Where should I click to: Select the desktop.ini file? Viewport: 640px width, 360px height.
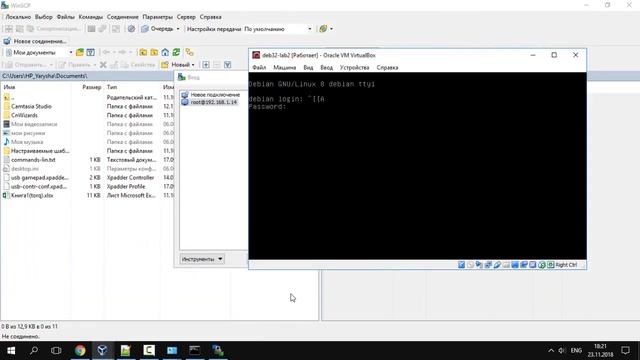[25, 169]
